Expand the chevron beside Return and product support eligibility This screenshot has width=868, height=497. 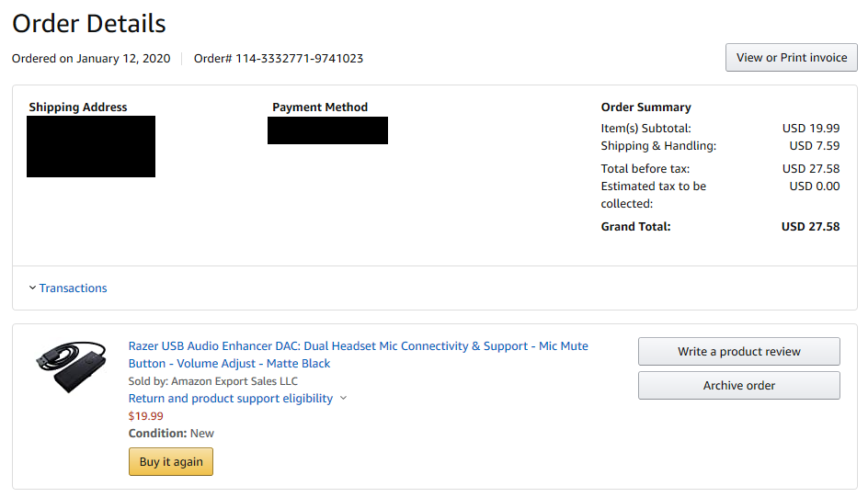pos(343,398)
